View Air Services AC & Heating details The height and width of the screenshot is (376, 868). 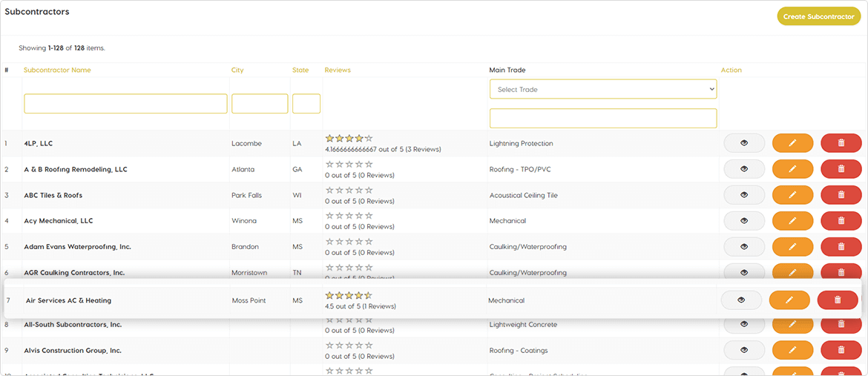(x=741, y=300)
